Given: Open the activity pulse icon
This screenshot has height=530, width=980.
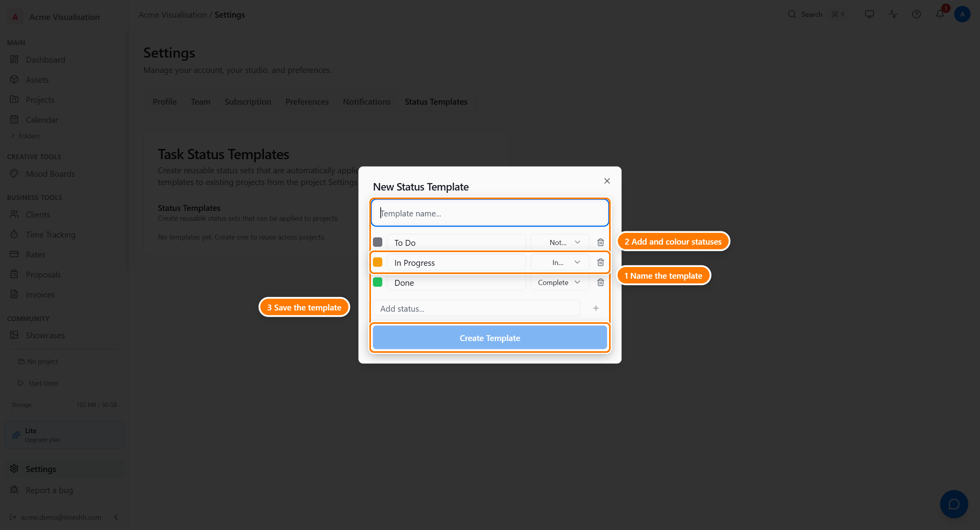Looking at the screenshot, I should (893, 14).
